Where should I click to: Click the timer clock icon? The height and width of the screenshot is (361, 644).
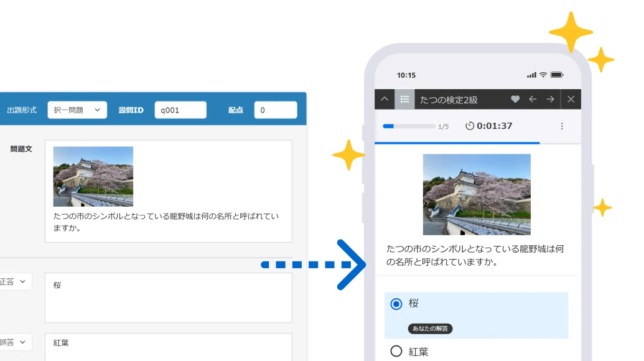469,126
